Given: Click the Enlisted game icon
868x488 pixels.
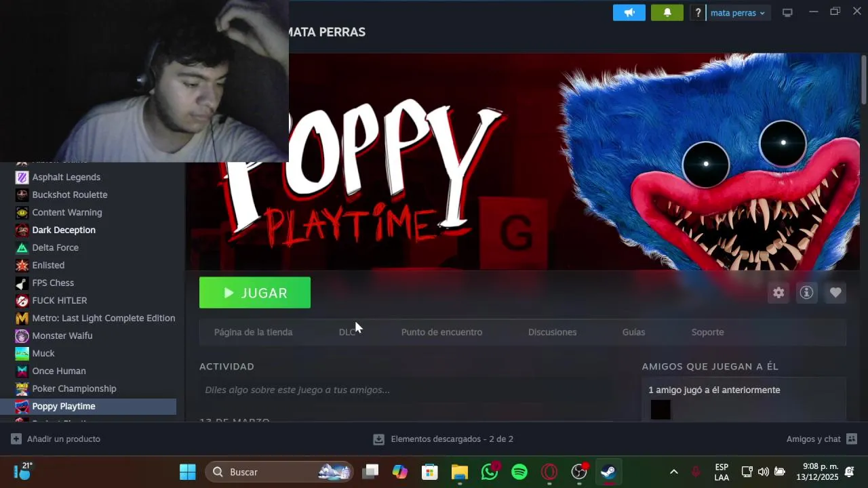Looking at the screenshot, I should pos(22,265).
